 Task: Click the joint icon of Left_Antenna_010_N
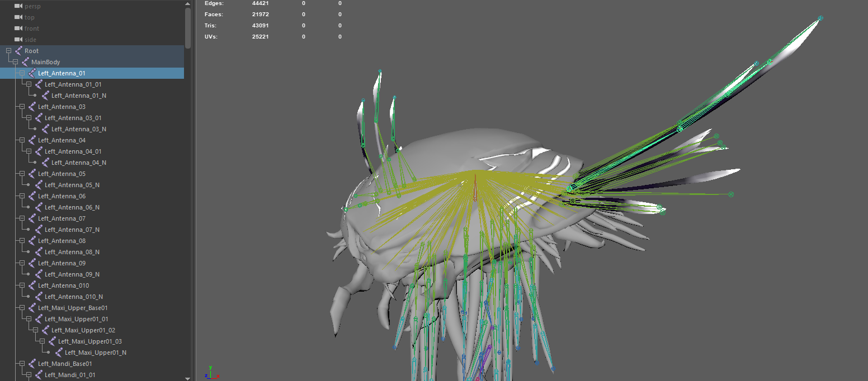[x=39, y=297]
